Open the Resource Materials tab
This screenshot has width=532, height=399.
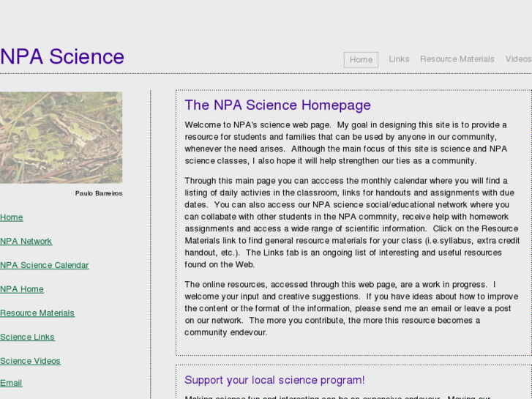[x=457, y=59]
